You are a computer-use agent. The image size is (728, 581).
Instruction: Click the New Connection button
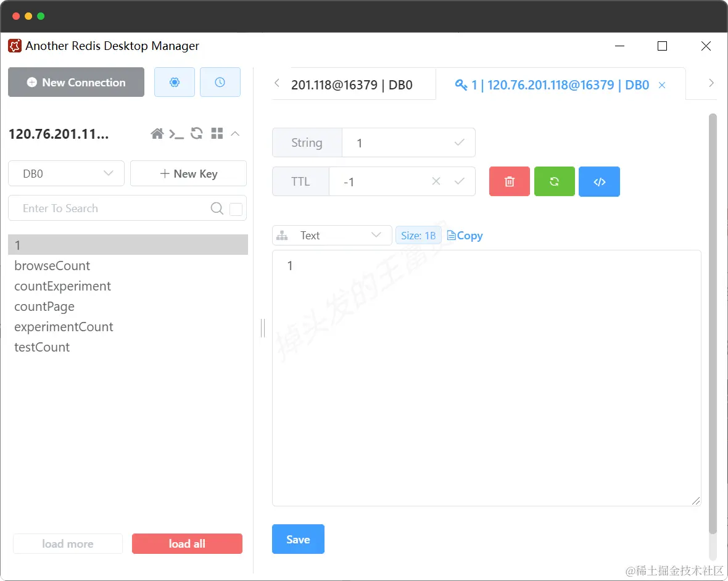coord(76,82)
